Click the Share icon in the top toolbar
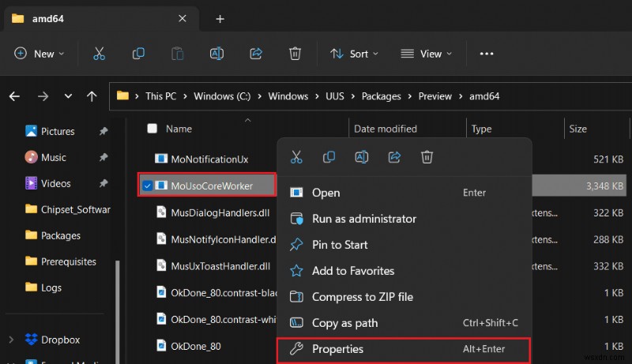Viewport: 632px width, 364px height. [256, 54]
